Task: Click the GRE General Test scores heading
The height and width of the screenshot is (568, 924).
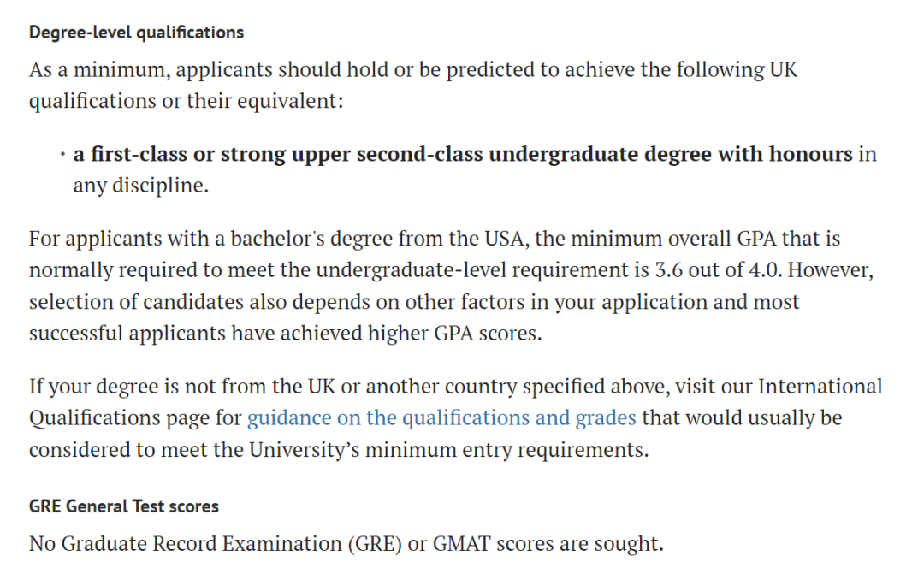Action: tap(124, 506)
